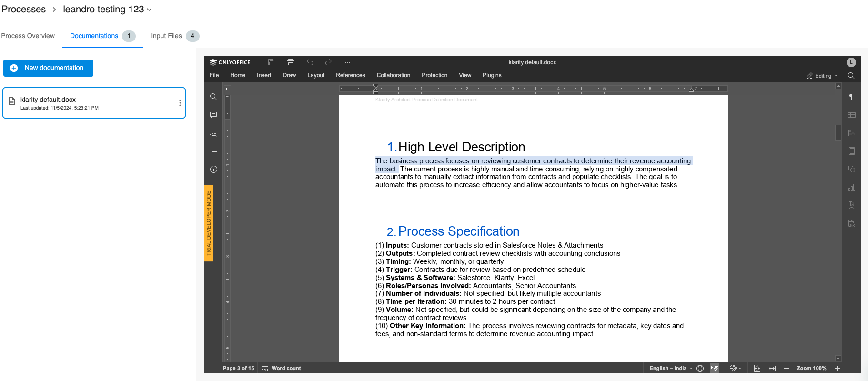Go to the Process Overview tab

(28, 36)
